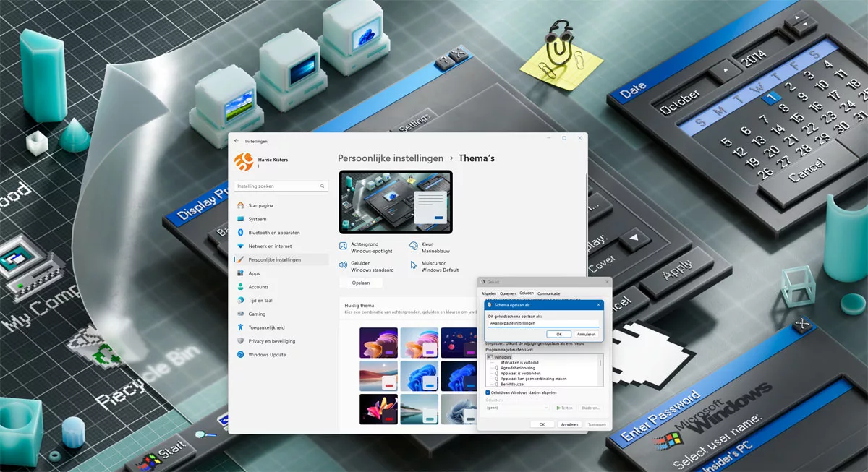Viewport: 868px width, 472px height.
Task: Open the Gaming settings section
Action: point(281,314)
